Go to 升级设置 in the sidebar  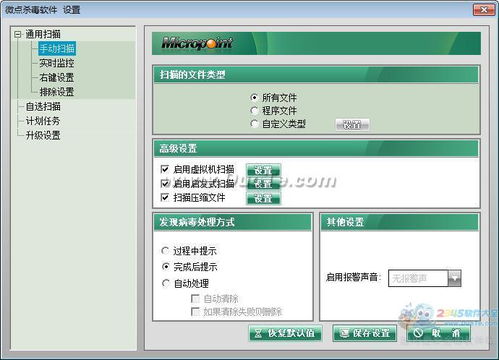43,135
